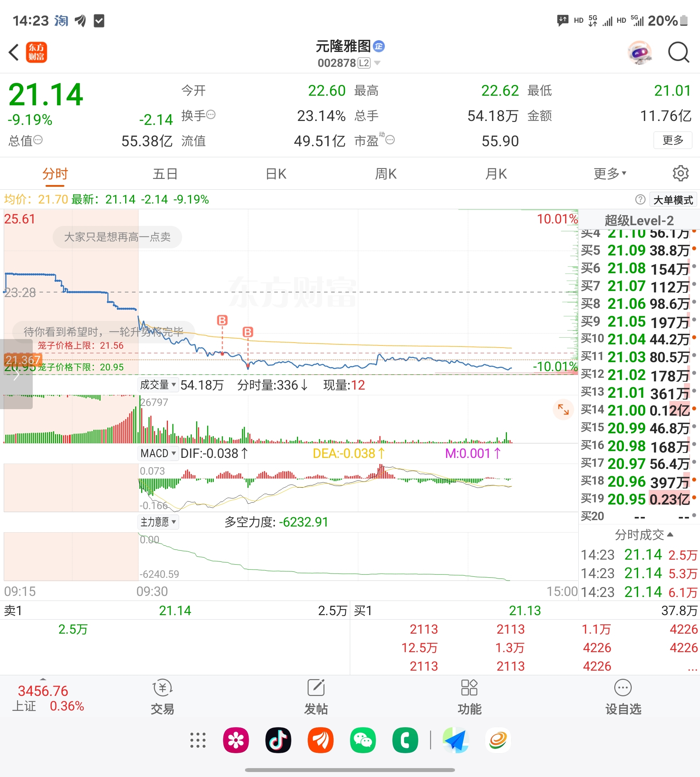Open the 更多 chart period dropdown
700x777 pixels.
pyautogui.click(x=610, y=174)
